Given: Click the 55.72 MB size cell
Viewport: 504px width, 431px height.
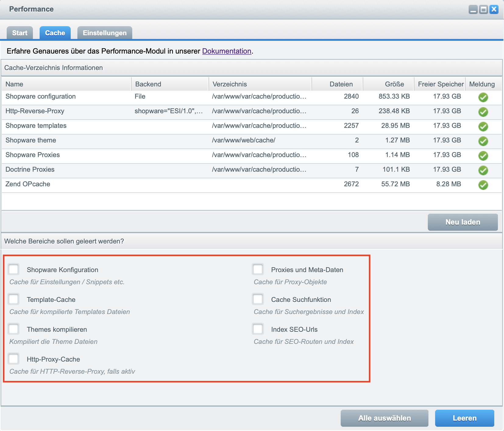Looking at the screenshot, I should coord(396,184).
